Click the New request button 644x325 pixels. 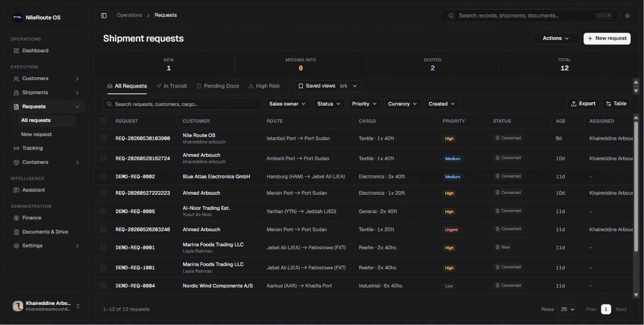point(607,39)
